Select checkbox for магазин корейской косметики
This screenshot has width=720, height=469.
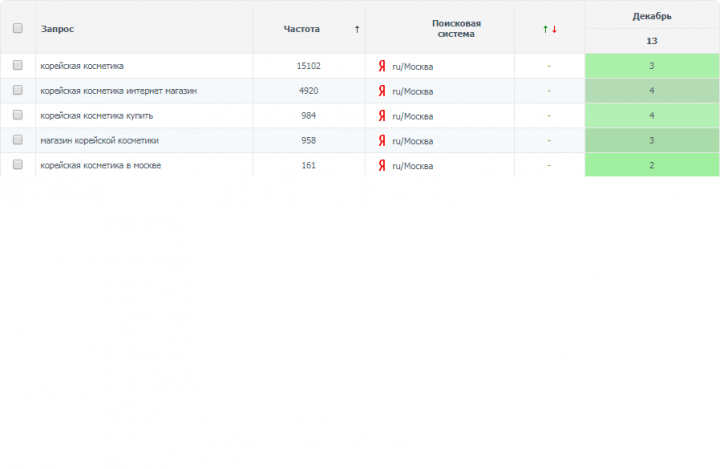[17, 140]
